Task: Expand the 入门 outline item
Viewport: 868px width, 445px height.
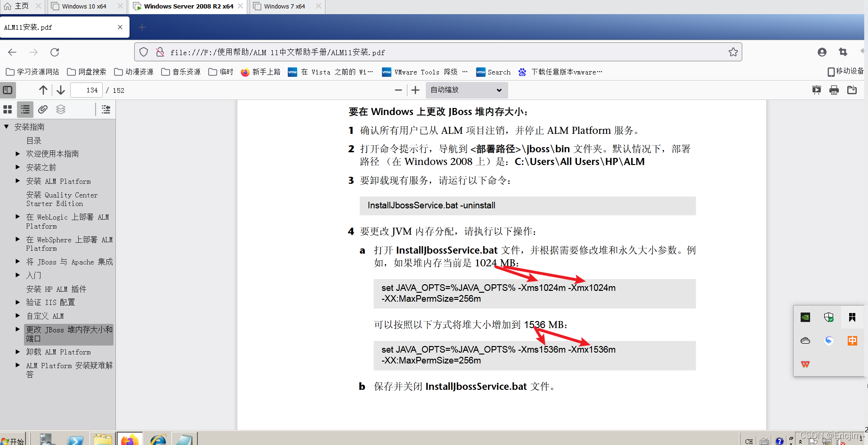Action: tap(18, 275)
